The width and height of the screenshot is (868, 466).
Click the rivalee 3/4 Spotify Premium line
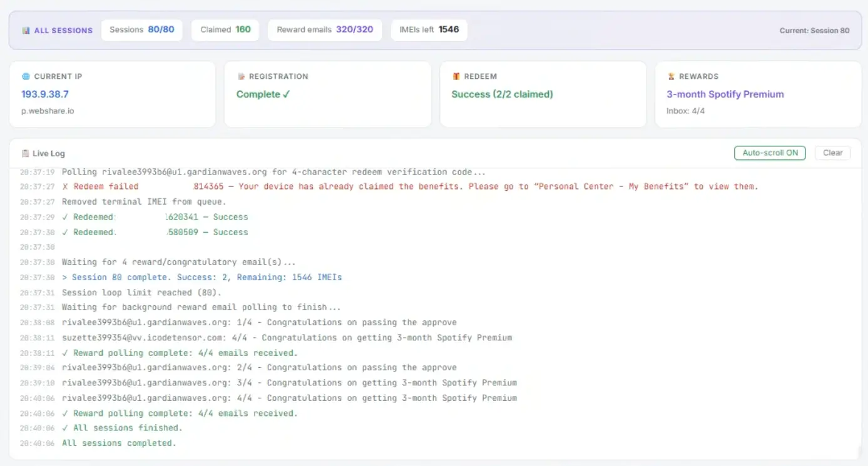tap(289, 383)
